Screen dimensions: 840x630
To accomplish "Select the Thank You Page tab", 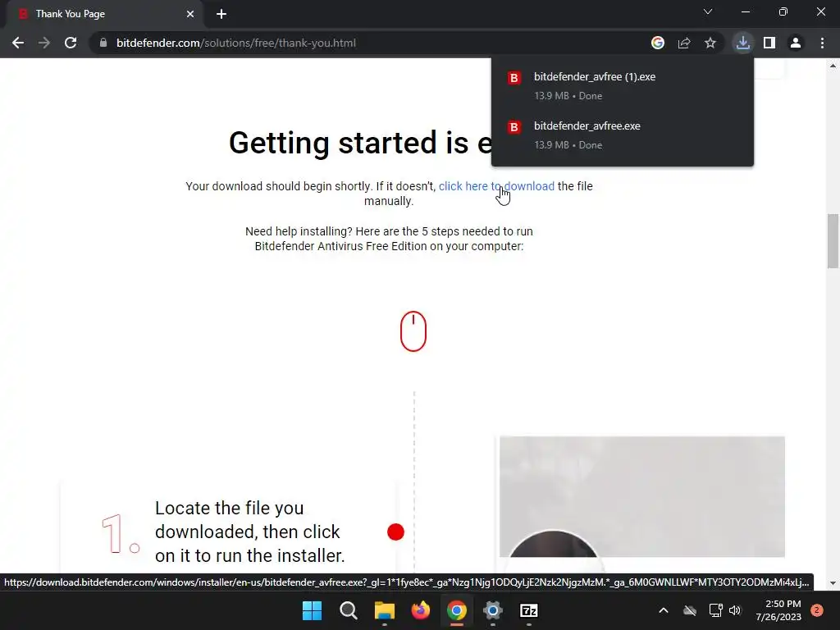I will [x=104, y=14].
